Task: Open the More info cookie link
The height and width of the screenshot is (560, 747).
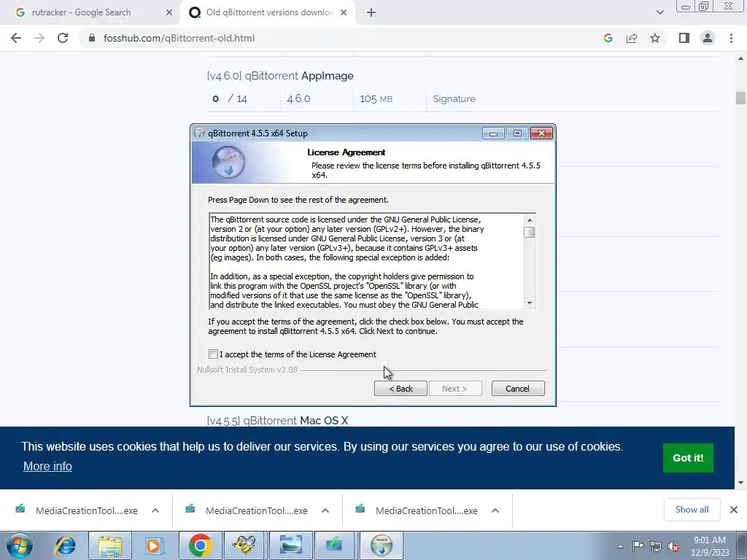Action: [x=47, y=466]
